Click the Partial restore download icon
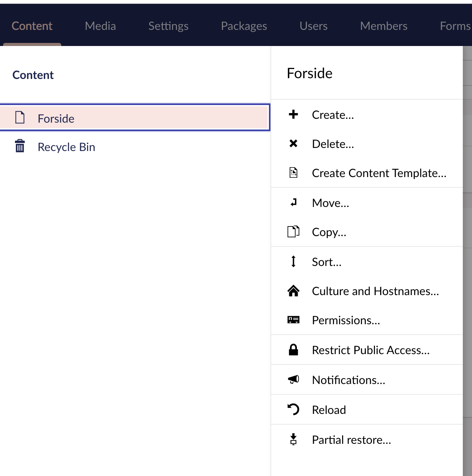The width and height of the screenshot is (472, 476). (x=293, y=439)
